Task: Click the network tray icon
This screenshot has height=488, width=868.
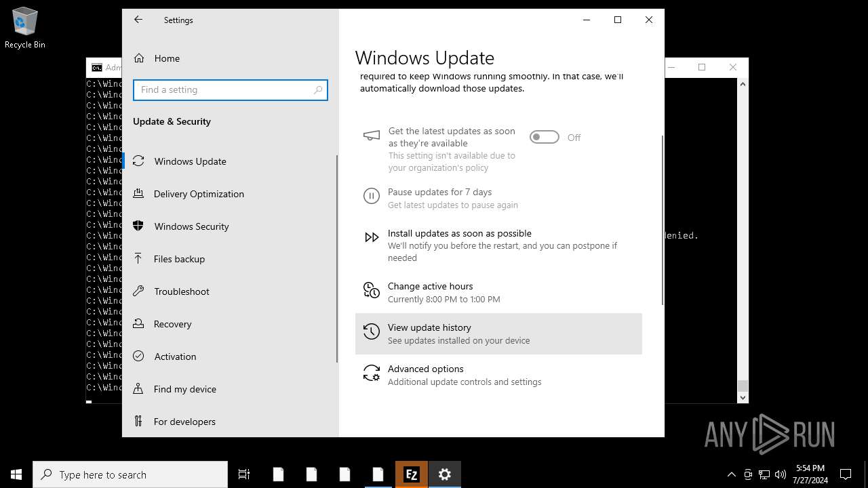Action: 764,474
